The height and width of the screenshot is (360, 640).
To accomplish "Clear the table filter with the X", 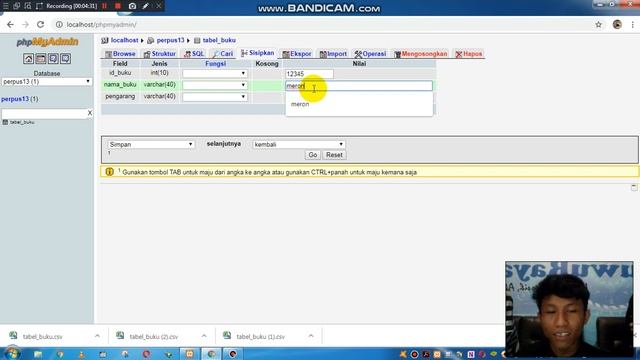I will [90, 113].
